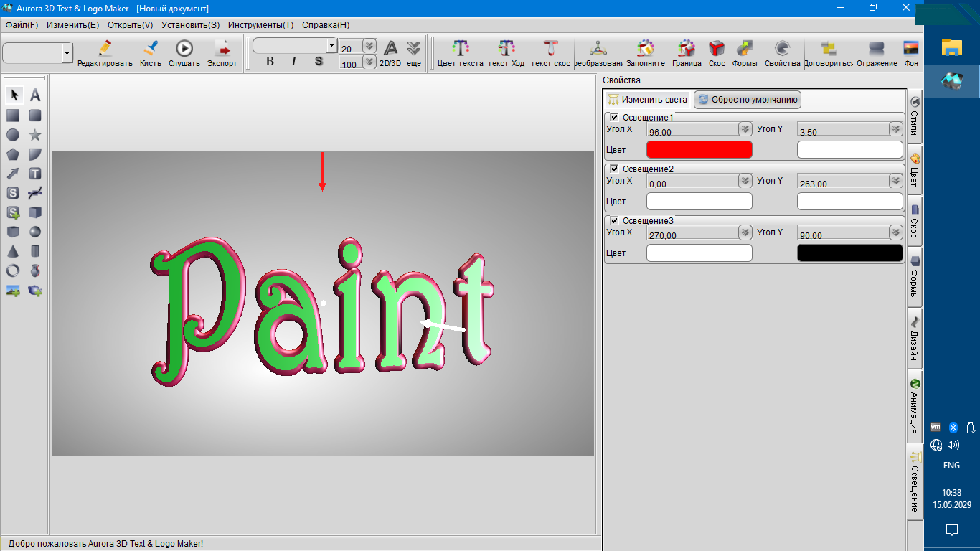Click the red color swatch of Освещение1
Viewport: 980px width, 551px height.
pyautogui.click(x=699, y=149)
